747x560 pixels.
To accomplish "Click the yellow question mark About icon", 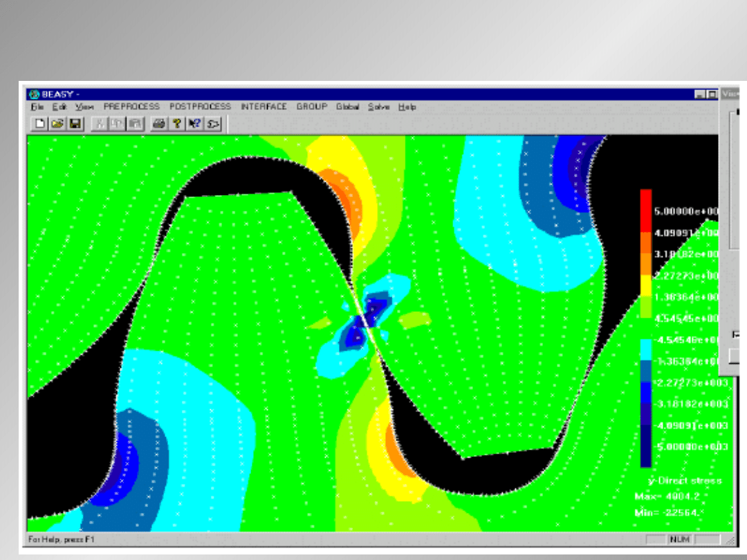I will point(176,124).
